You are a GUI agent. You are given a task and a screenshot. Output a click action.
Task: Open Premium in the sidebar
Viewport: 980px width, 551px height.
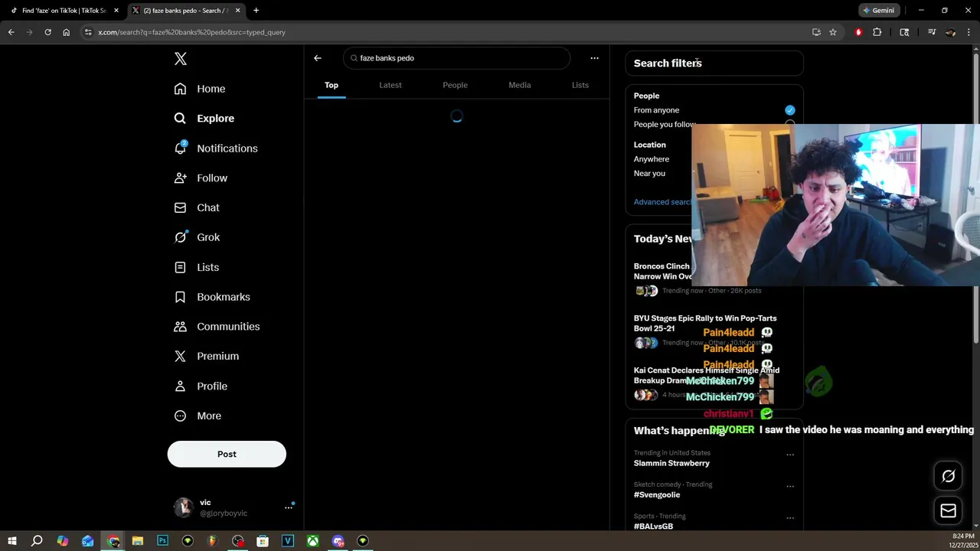pos(206,357)
